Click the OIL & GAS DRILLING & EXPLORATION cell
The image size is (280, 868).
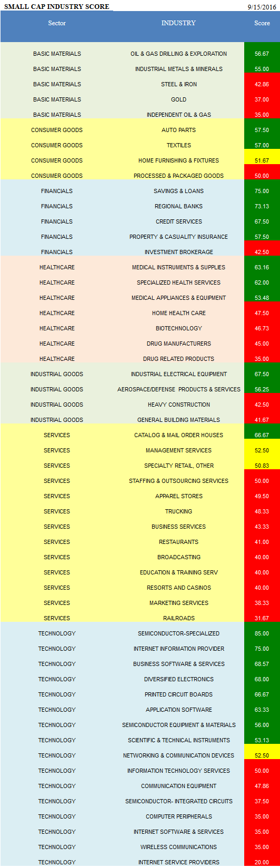178,54
